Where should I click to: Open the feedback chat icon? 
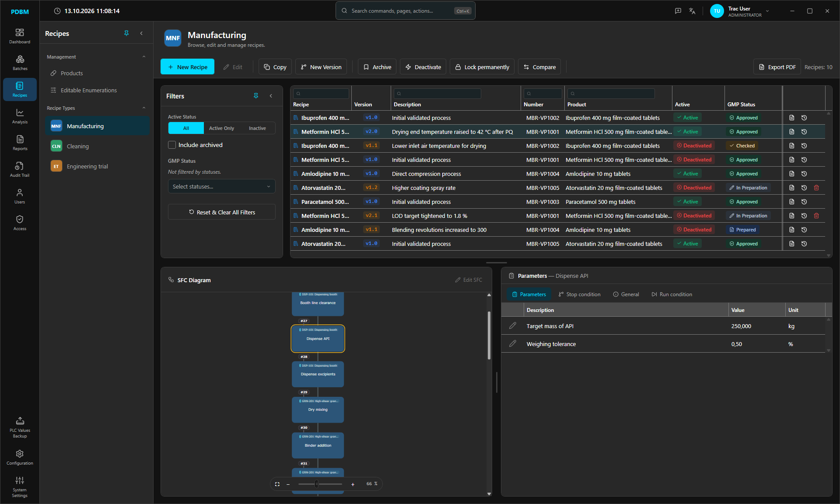point(678,11)
